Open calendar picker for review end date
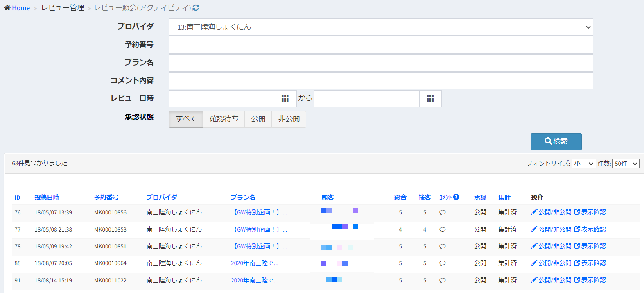644x293 pixels. tap(430, 99)
